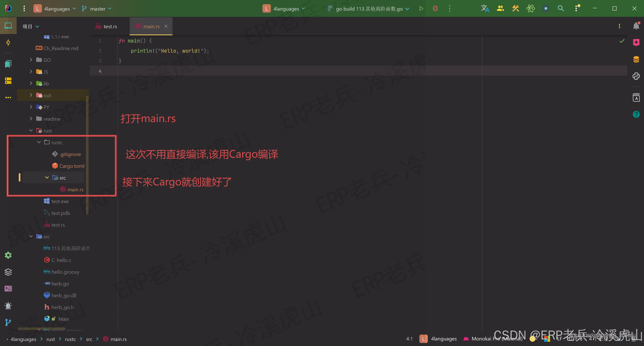The image size is (644, 346).
Task: Toggle the Project tool window icon
Action: click(x=8, y=26)
